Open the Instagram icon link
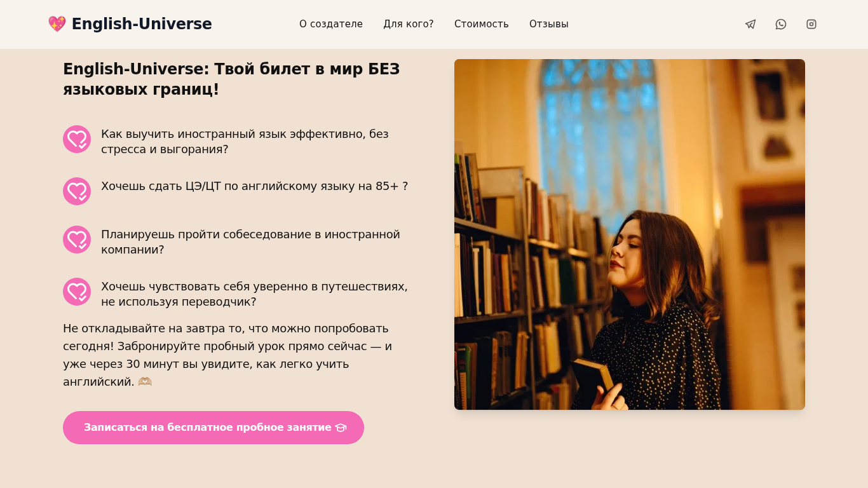 [x=811, y=24]
